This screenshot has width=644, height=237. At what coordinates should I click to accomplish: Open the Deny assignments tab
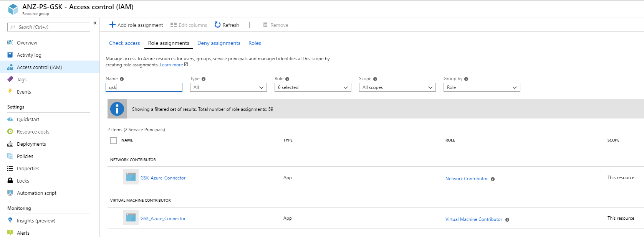[219, 43]
